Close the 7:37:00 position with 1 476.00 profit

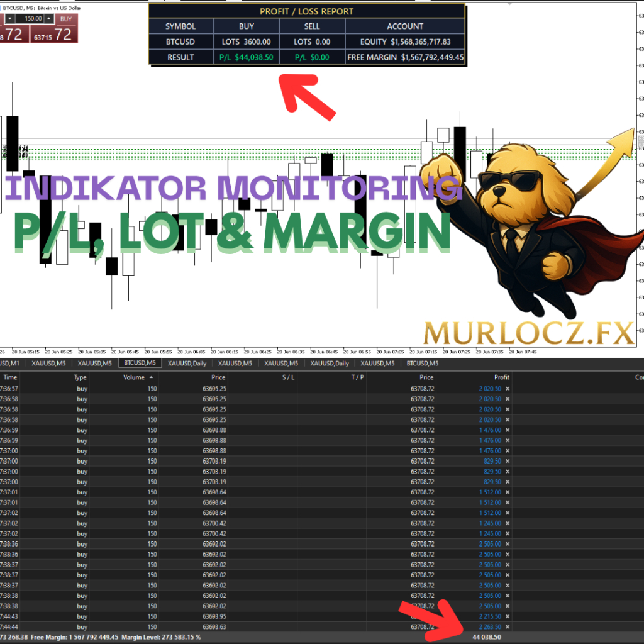pos(508,450)
